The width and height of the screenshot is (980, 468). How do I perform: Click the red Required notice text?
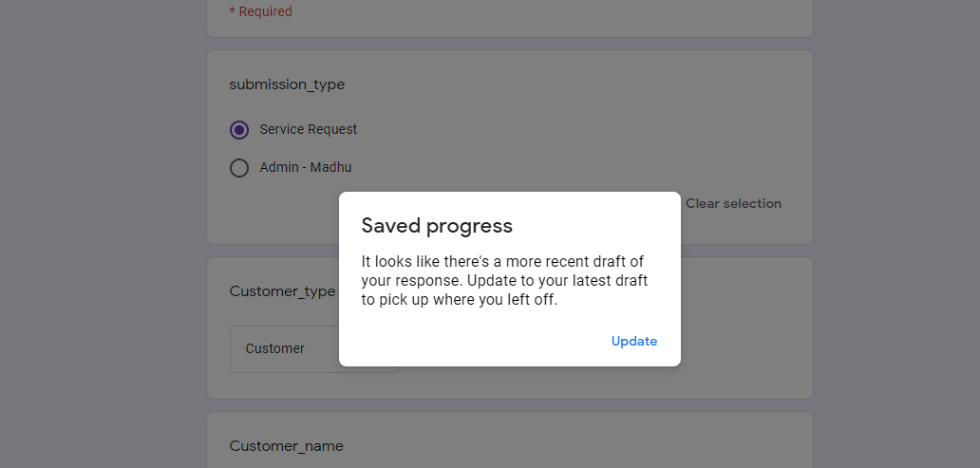pyautogui.click(x=261, y=12)
